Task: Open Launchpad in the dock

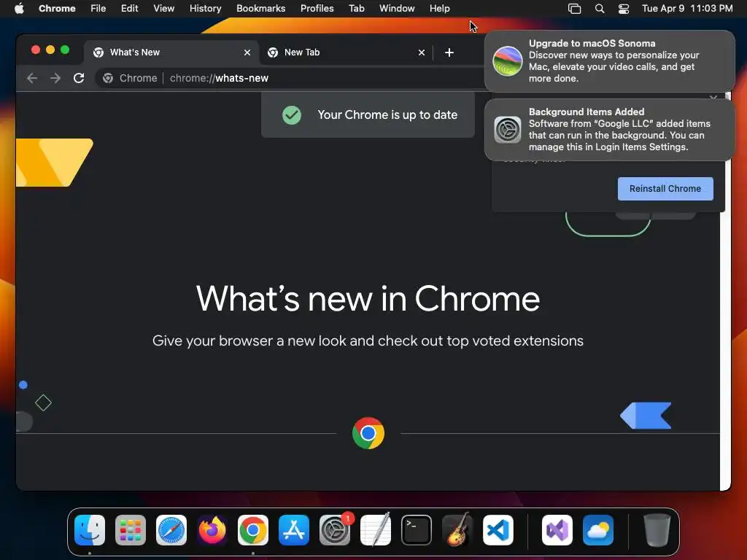Action: pyautogui.click(x=131, y=530)
